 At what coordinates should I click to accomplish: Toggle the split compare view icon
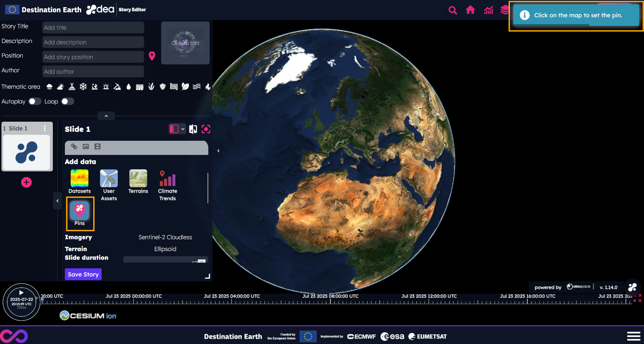(x=193, y=129)
